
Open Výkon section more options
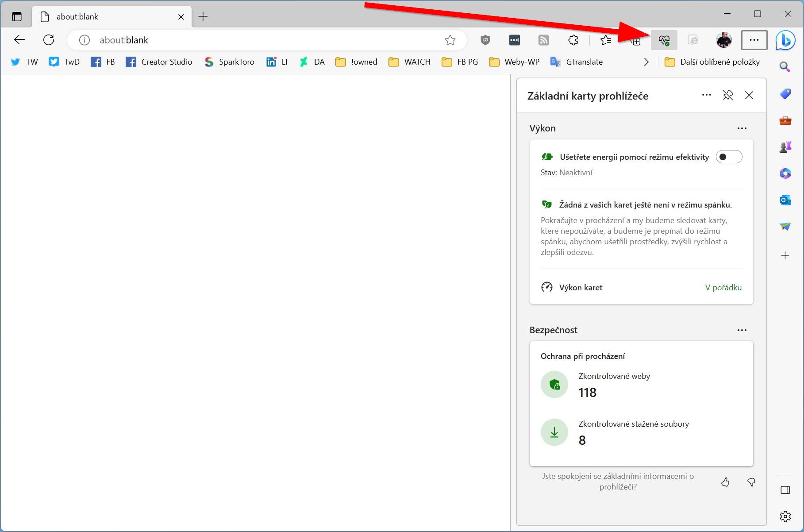(x=742, y=128)
